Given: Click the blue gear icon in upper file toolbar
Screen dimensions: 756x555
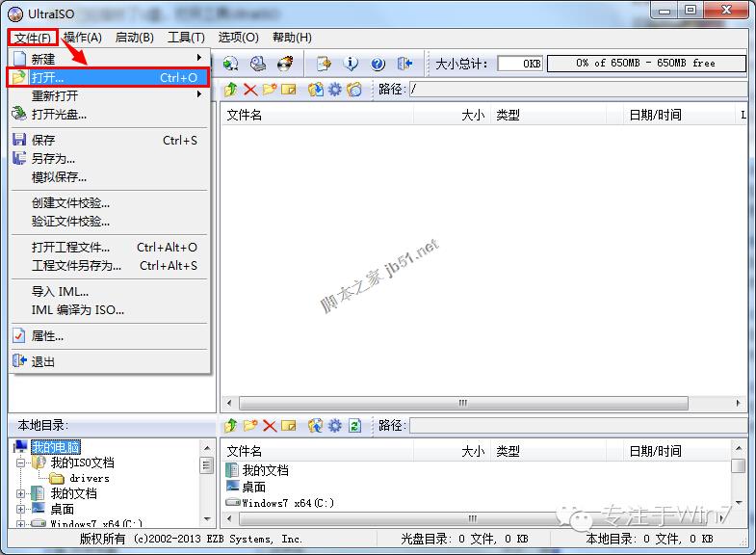Looking at the screenshot, I should (334, 90).
